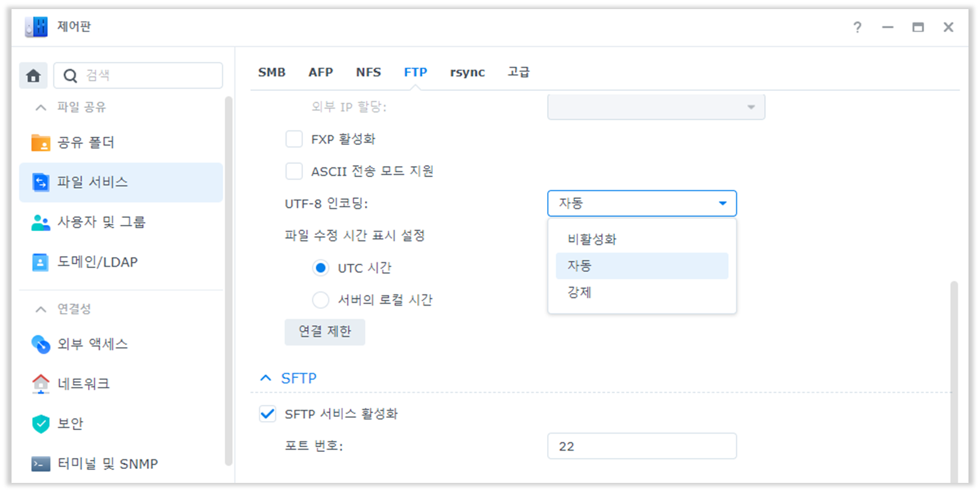Collapse the SFTP section chevron

266,378
